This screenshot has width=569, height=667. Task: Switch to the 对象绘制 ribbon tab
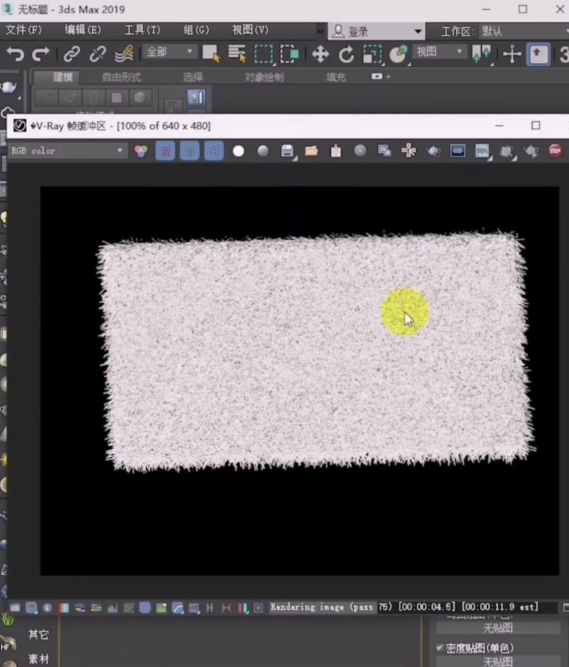(264, 77)
